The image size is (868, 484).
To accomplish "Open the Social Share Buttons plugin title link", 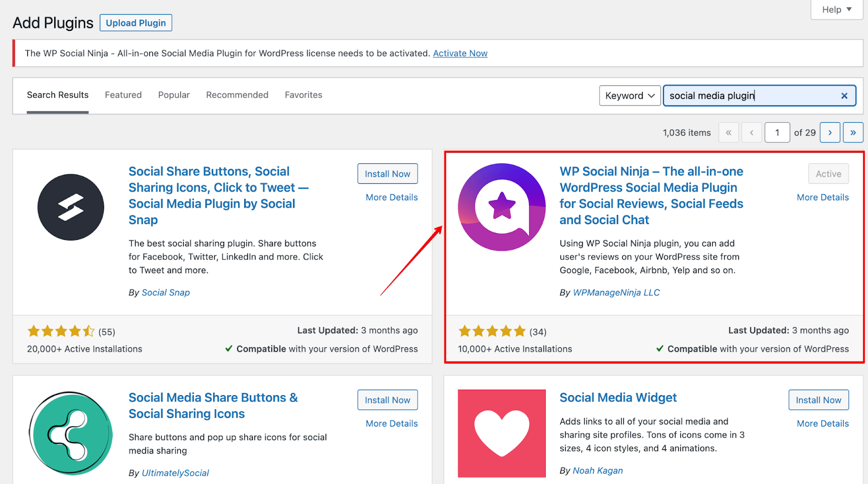I will pyautogui.click(x=219, y=195).
